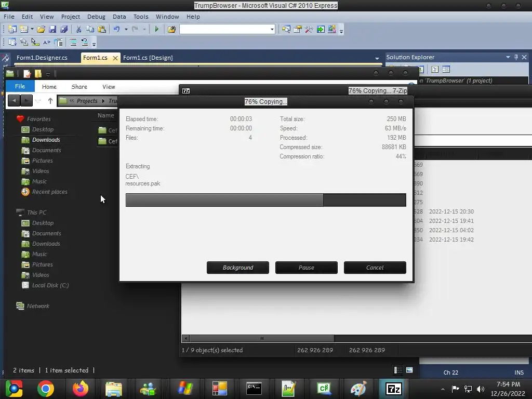Cancel the 7-Zip extraction

375,268
